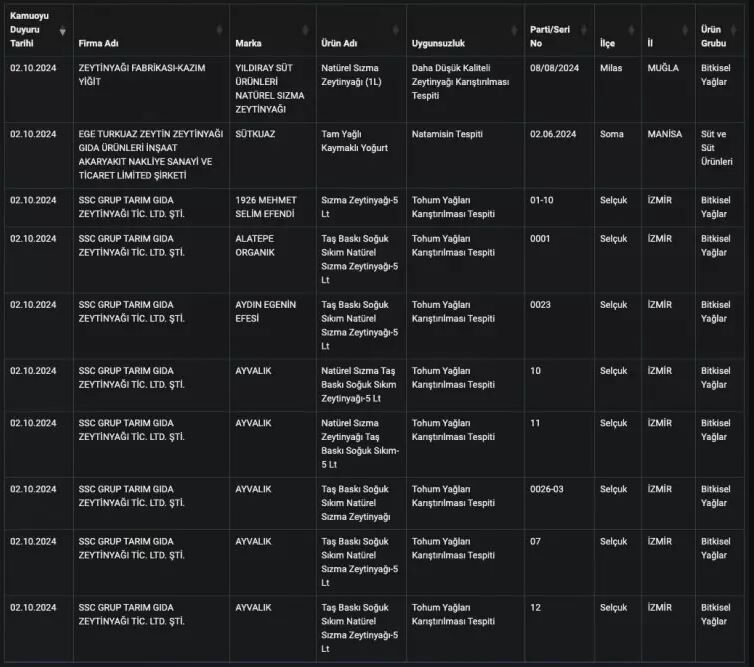Screen dimensions: 754x667
Task: Click the Firma Adı sort arrow icon
Action: point(221,31)
